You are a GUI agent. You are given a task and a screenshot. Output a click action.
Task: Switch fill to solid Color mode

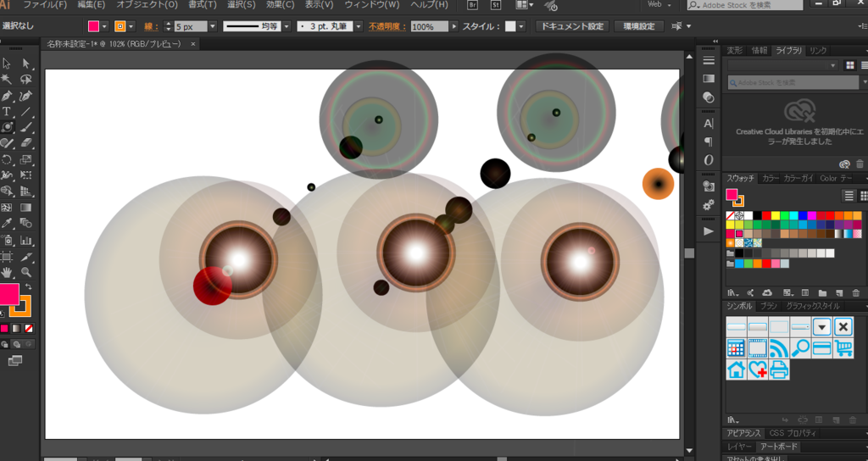4,328
